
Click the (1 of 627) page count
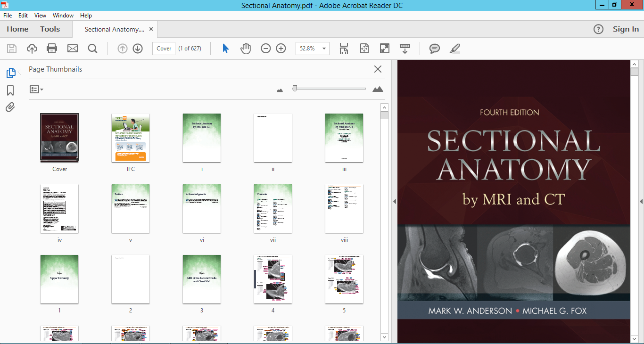[190, 49]
